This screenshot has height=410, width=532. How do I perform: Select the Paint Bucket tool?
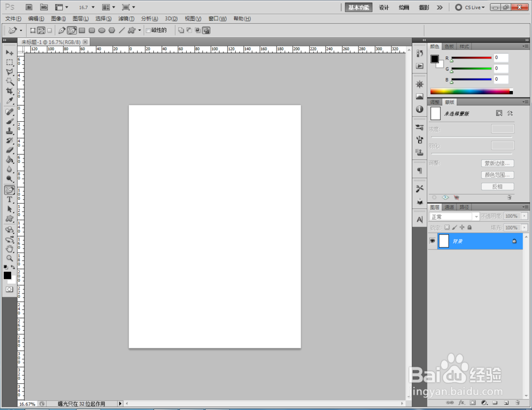tap(10, 160)
